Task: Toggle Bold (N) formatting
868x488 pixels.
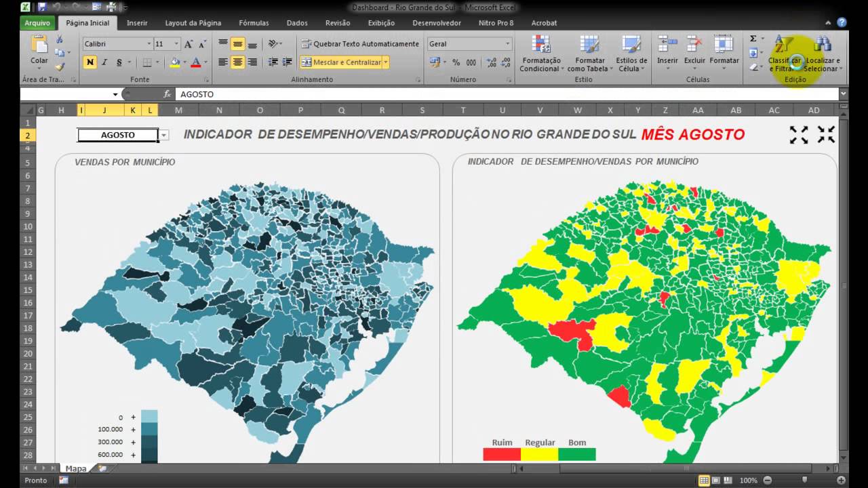Action: point(90,62)
